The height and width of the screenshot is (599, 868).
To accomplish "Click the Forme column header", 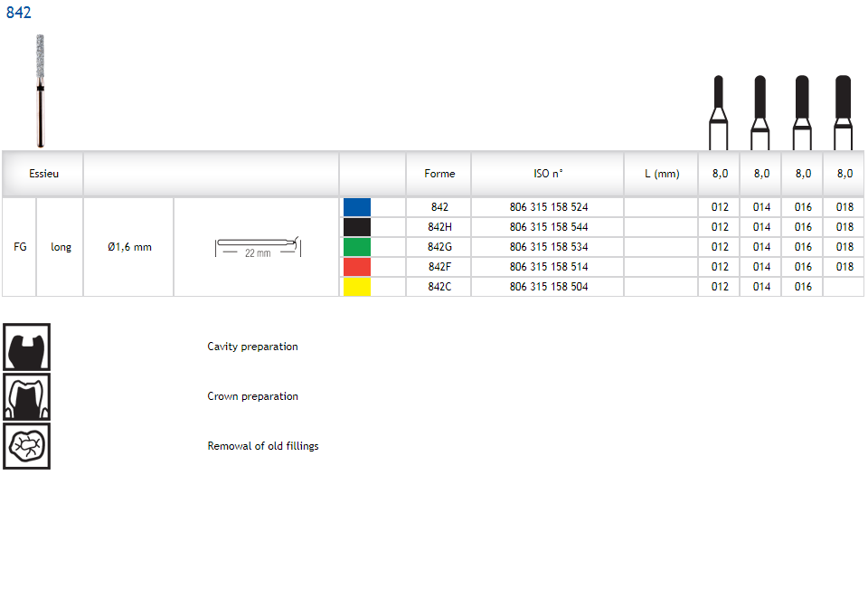I will [439, 174].
